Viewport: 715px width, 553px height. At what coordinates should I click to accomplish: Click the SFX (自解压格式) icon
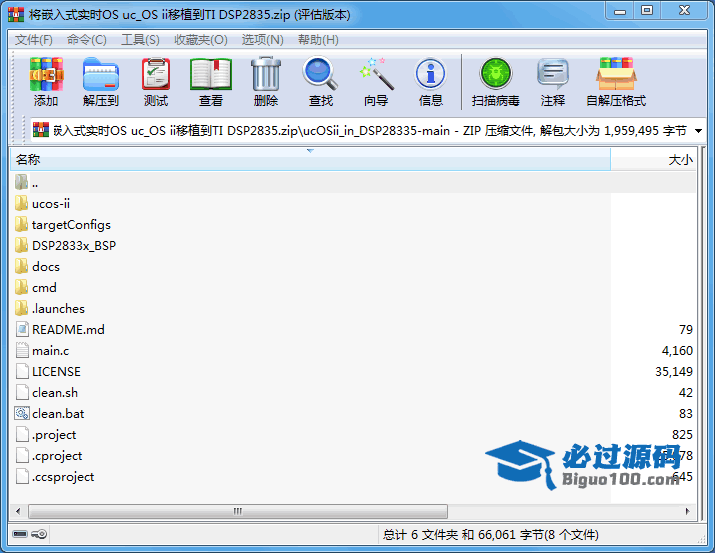pyautogui.click(x=616, y=74)
